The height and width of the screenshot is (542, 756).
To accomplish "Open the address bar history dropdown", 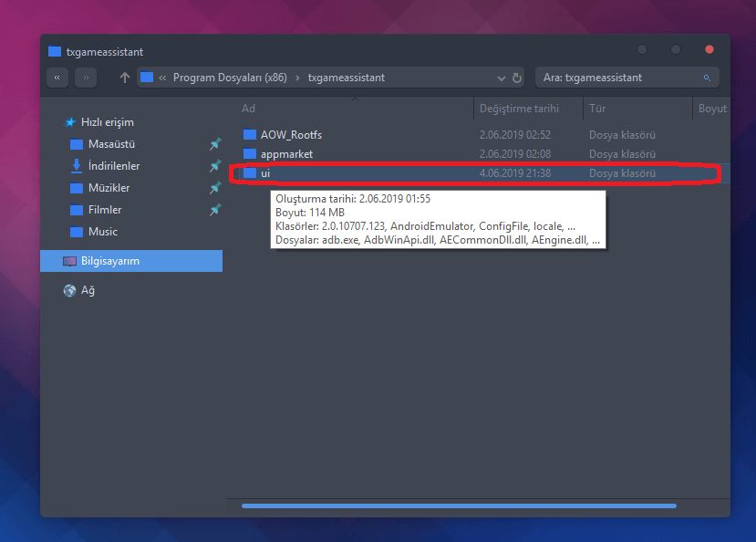I will (502, 78).
